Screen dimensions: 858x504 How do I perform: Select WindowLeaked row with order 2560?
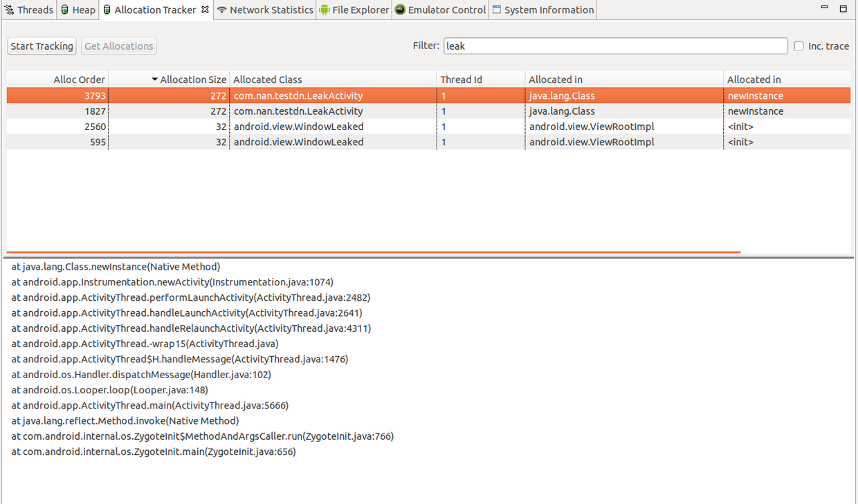(428, 127)
